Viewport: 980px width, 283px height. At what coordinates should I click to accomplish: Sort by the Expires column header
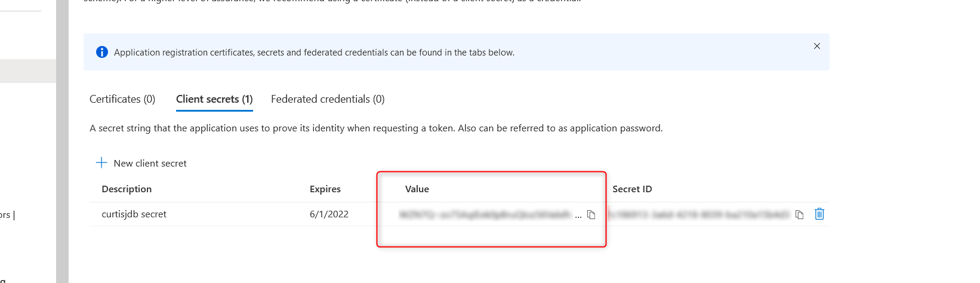click(325, 189)
